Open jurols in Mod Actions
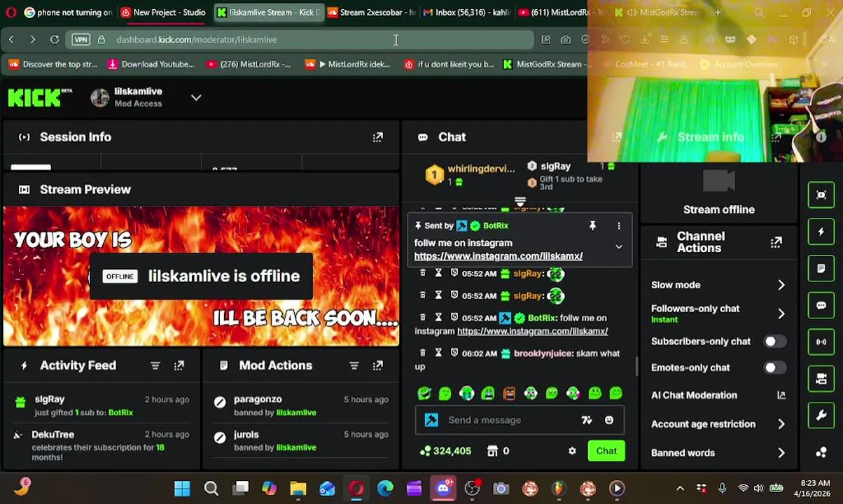This screenshot has height=504, width=843. click(246, 435)
